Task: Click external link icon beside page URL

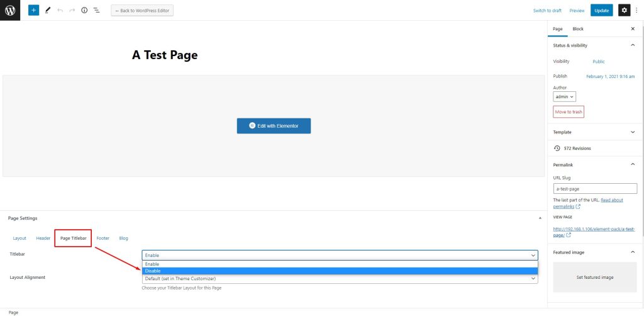Action: pyautogui.click(x=569, y=235)
